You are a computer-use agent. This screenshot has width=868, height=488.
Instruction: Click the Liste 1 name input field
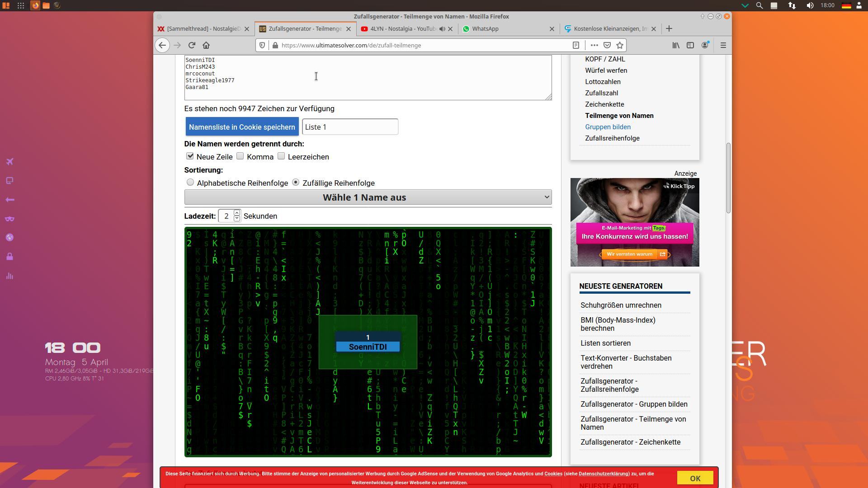tap(350, 127)
